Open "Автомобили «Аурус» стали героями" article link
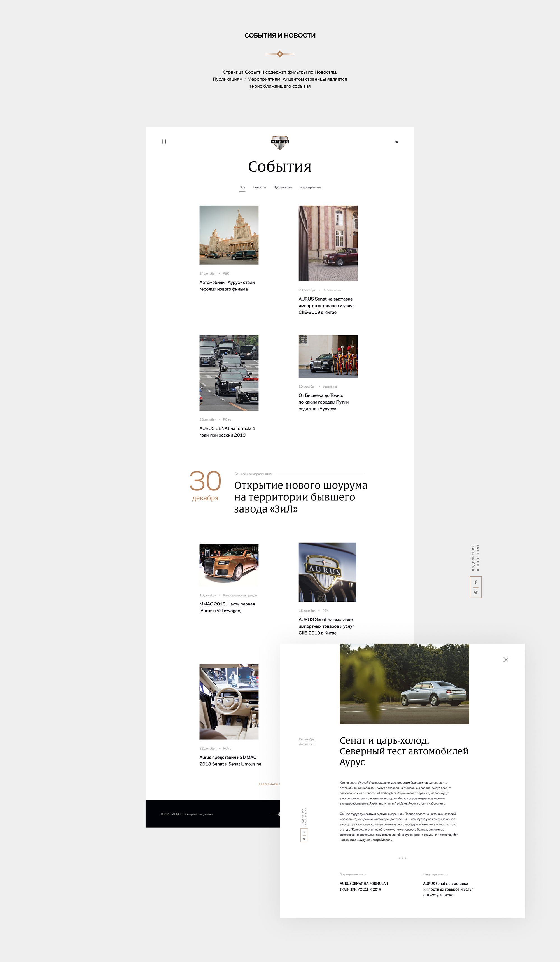 [x=227, y=286]
